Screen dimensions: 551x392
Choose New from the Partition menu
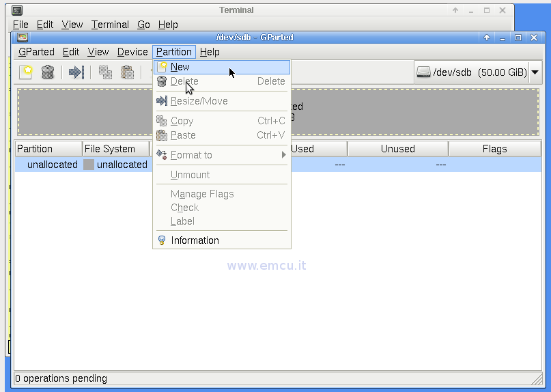[222, 67]
